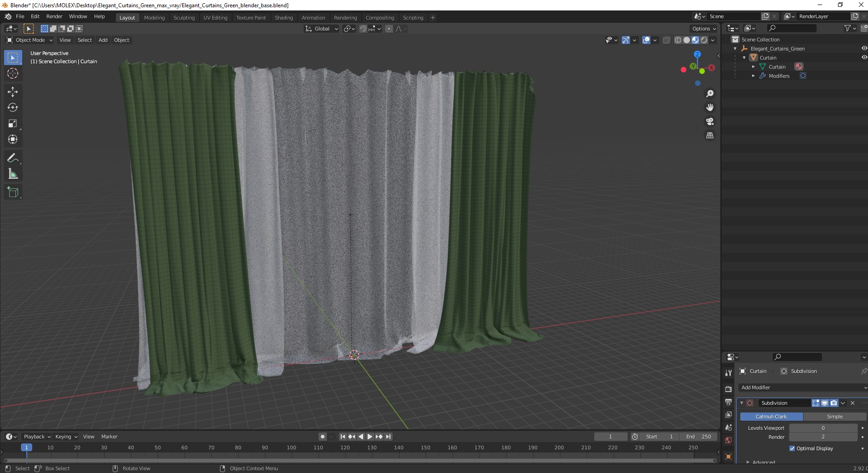Toggle viewport overlays on/off
868x473 pixels.
646,40
